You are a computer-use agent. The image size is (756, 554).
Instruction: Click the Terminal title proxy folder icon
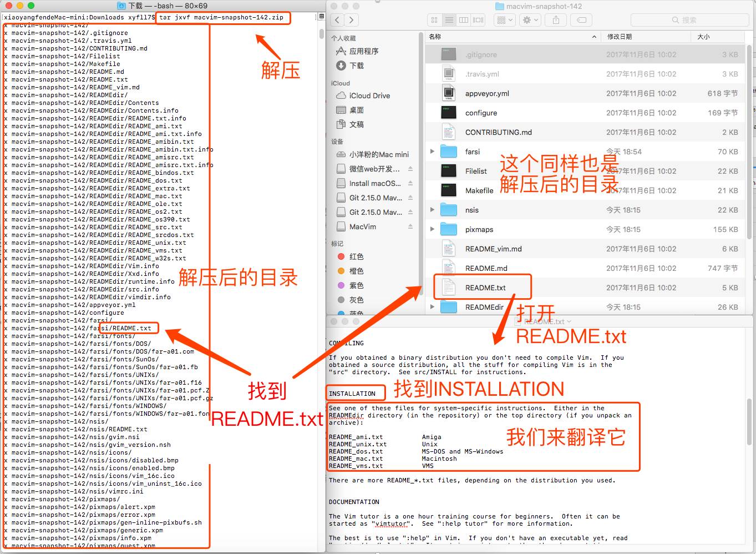(x=121, y=6)
